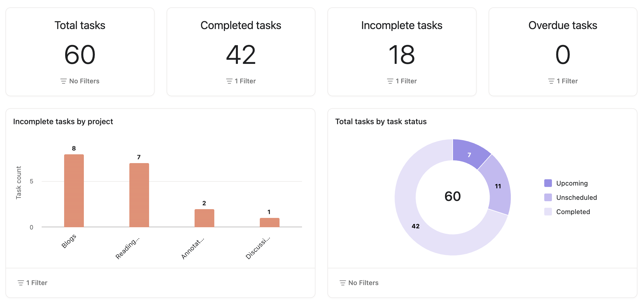Click the filter icon below the bar chart

[21, 283]
